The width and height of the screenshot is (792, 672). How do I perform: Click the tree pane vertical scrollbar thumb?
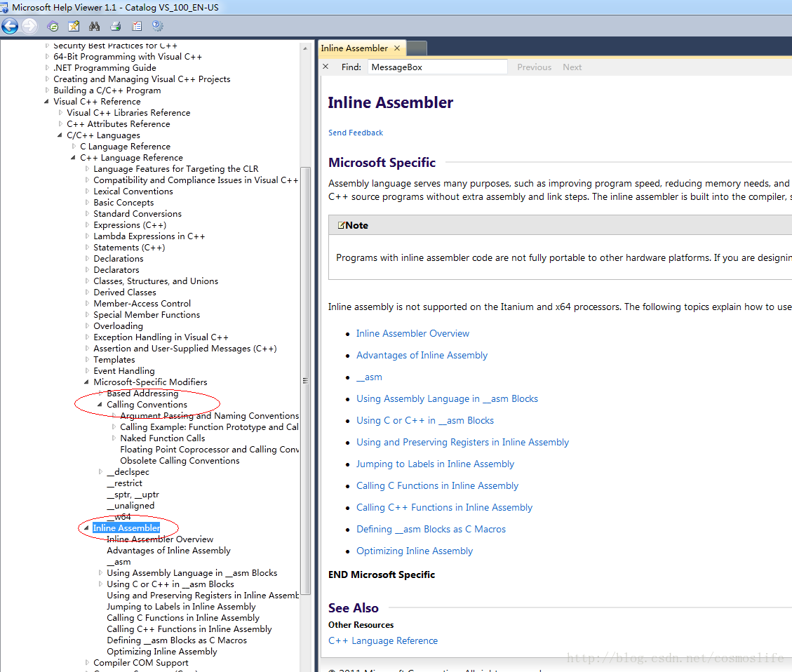[x=305, y=381]
